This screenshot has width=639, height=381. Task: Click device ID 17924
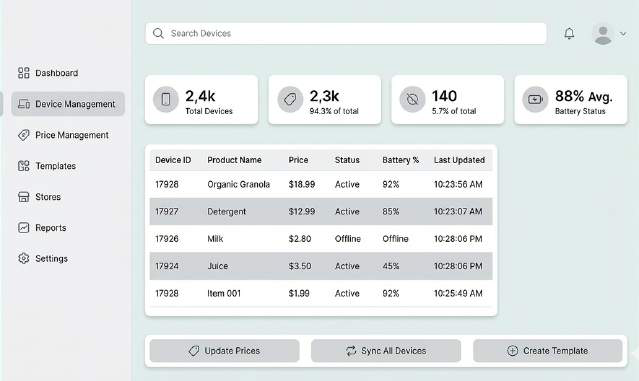(x=167, y=266)
